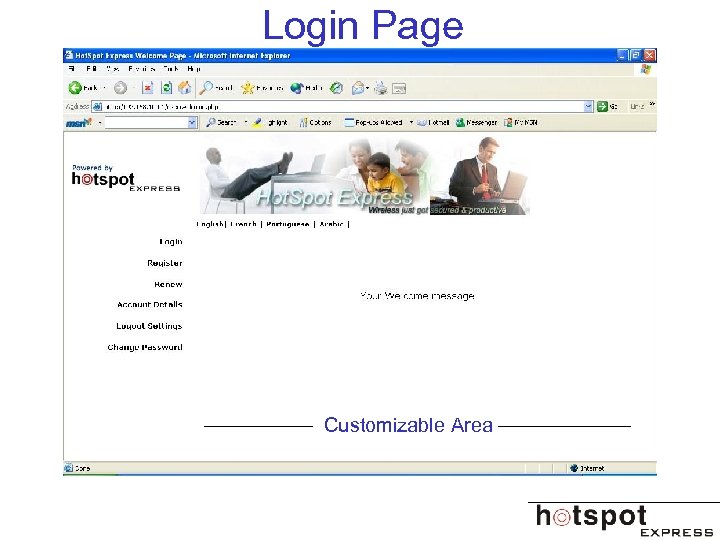Open the MSN Search button dropdown arrow

246,123
